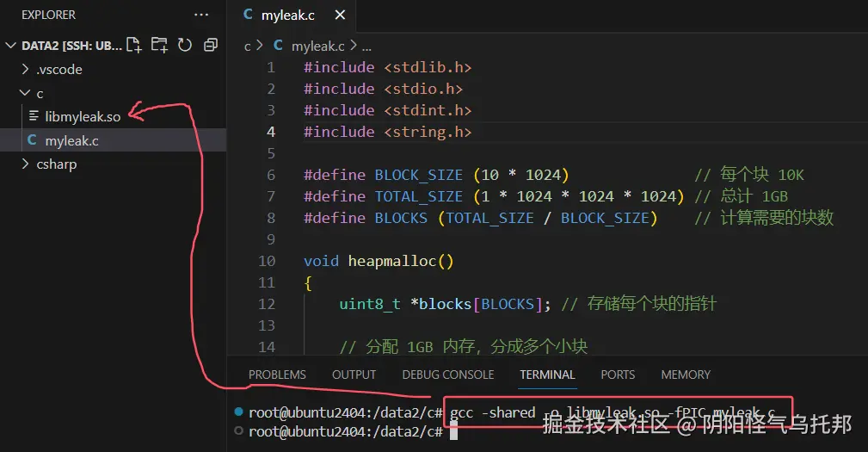The image size is (868, 452).
Task: Close the myleak.c editor tab
Action: pos(340,15)
